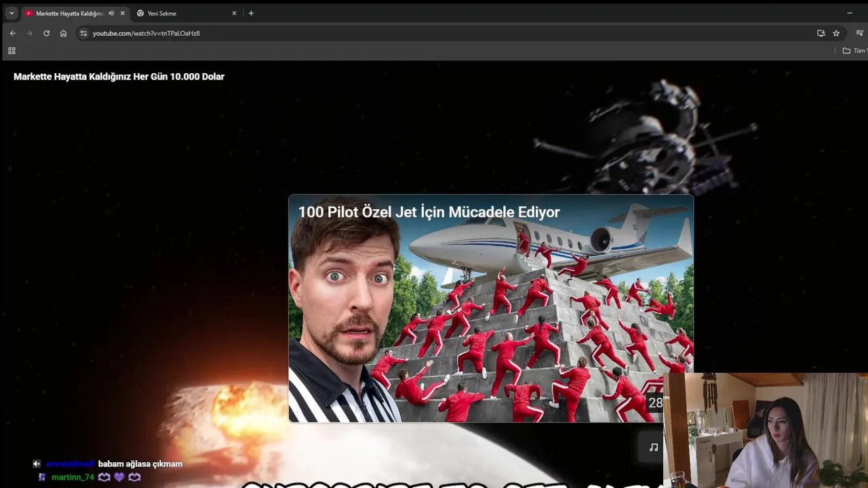Switch to the Markette Hayatta Kaldığınız YouTube tab

click(69, 13)
